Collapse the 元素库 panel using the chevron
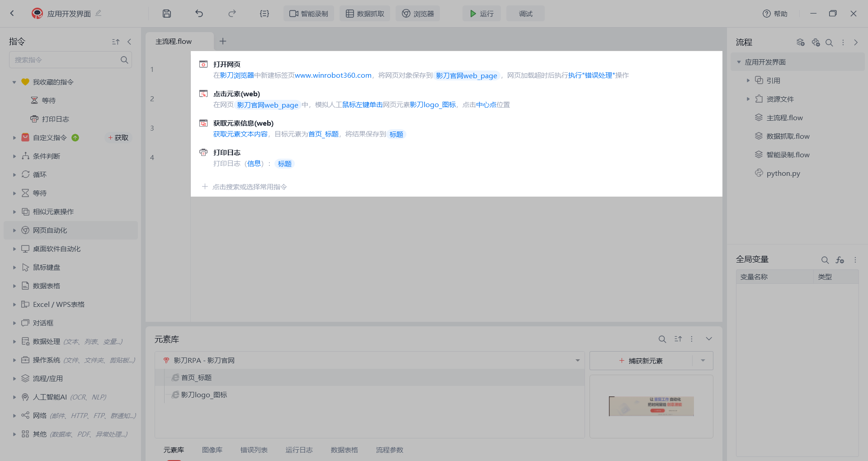Viewport: 868px width, 461px height. click(709, 339)
